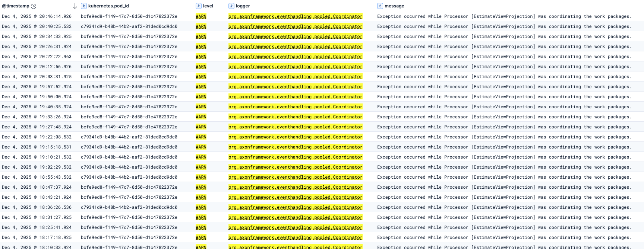
Task: Click the text type icon beside message
Action: 380,6
